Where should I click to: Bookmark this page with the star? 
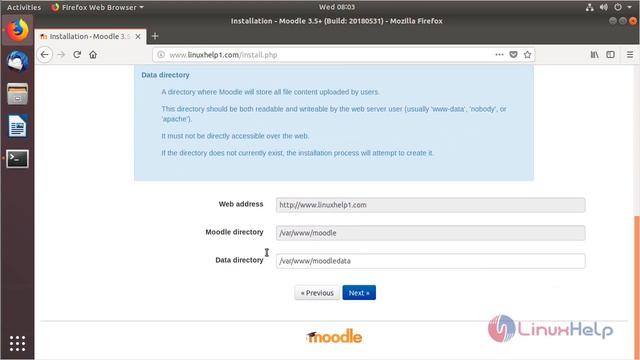[x=527, y=55]
